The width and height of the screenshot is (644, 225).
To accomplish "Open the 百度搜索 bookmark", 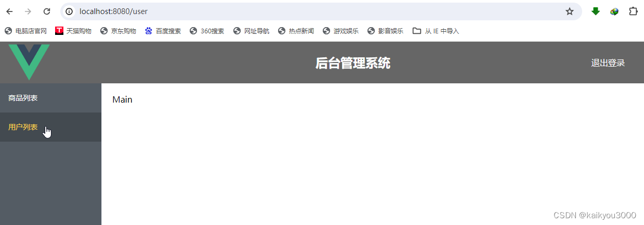I will point(163,31).
